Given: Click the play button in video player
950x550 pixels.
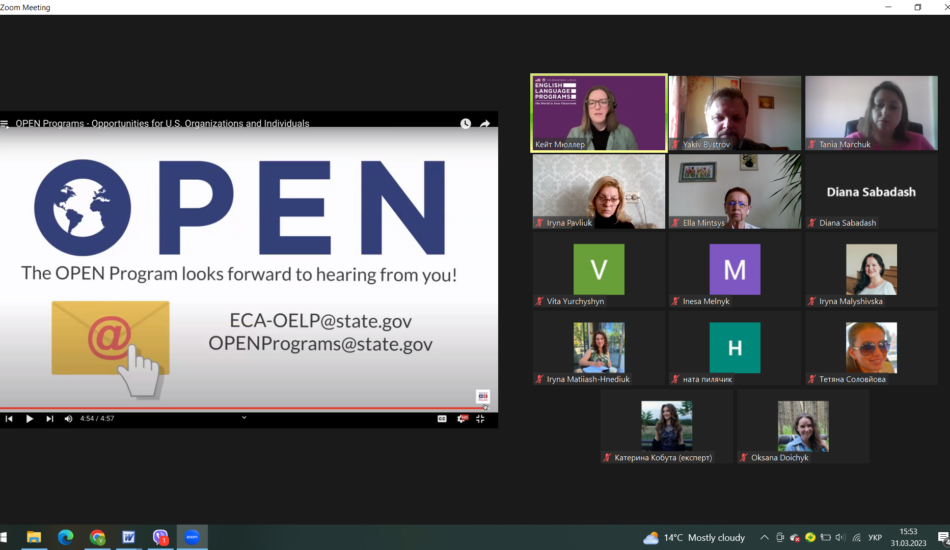Looking at the screenshot, I should point(29,419).
